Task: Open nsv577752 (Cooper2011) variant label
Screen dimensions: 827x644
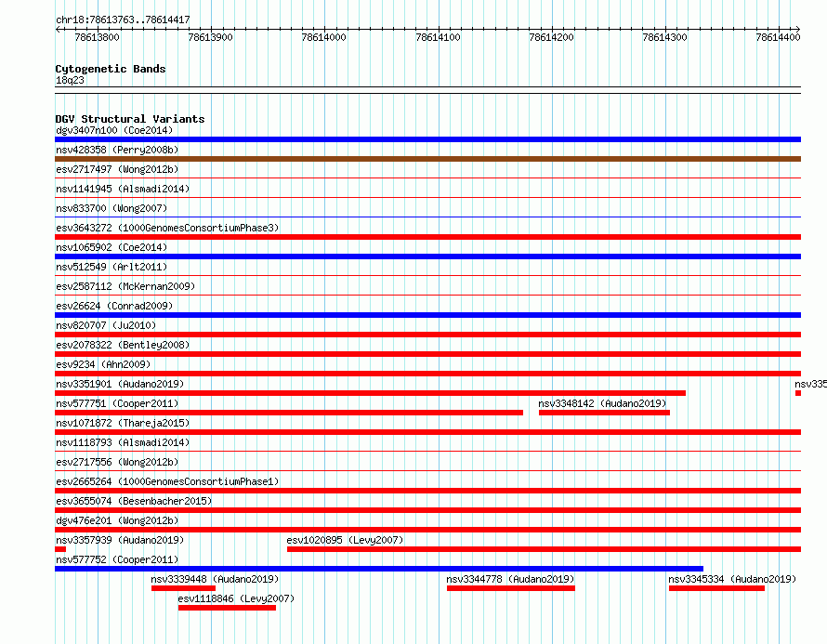Action: coord(117,559)
